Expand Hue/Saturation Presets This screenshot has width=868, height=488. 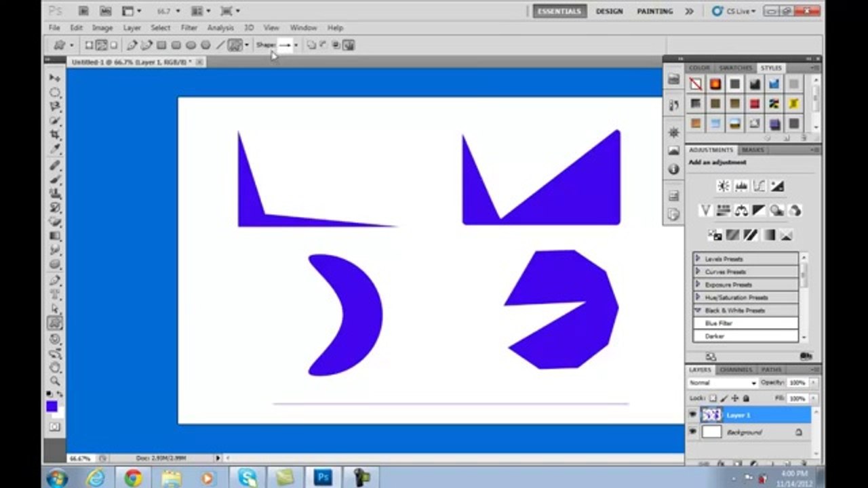click(x=698, y=298)
